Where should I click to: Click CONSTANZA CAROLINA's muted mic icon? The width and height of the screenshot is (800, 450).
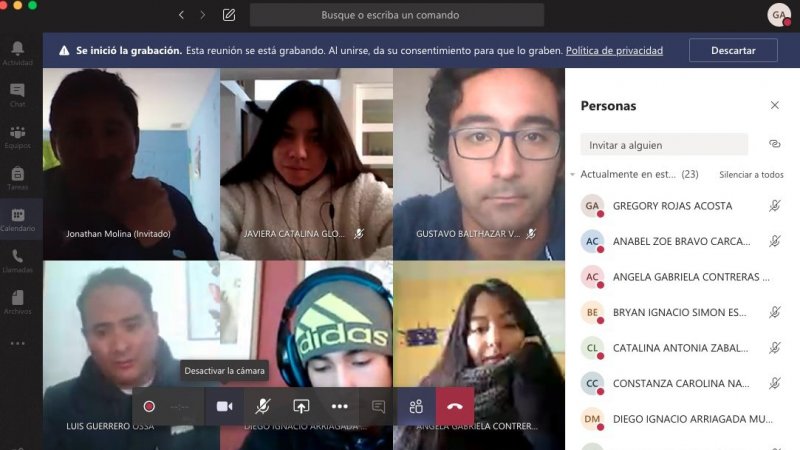pyautogui.click(x=774, y=383)
